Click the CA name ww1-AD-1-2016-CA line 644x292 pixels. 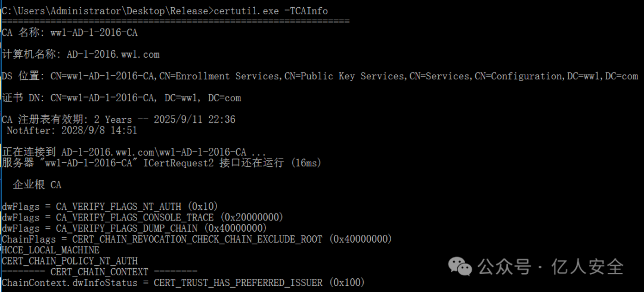tap(69, 33)
